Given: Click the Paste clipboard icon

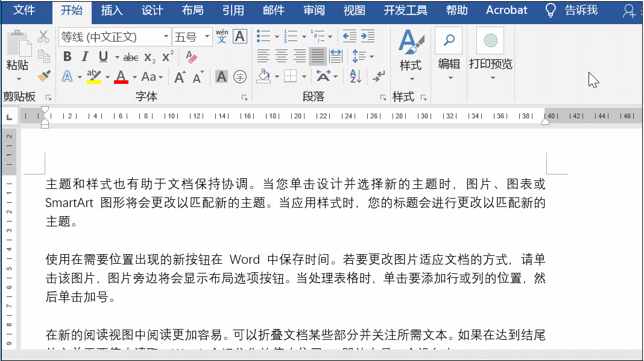Looking at the screenshot, I should pos(19,43).
